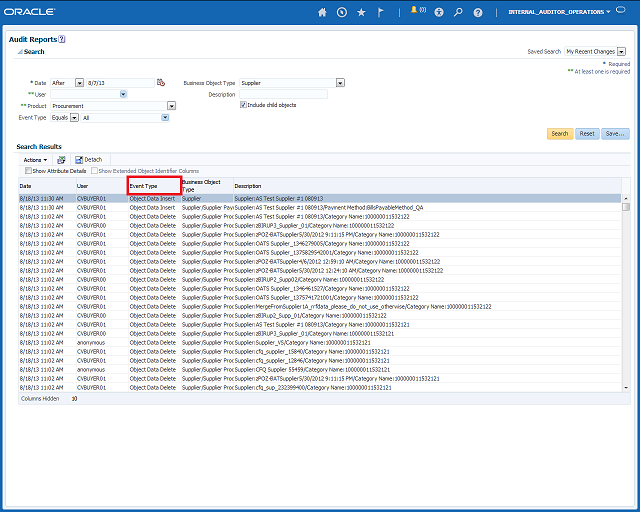Export results to Excel icon

coord(61,160)
